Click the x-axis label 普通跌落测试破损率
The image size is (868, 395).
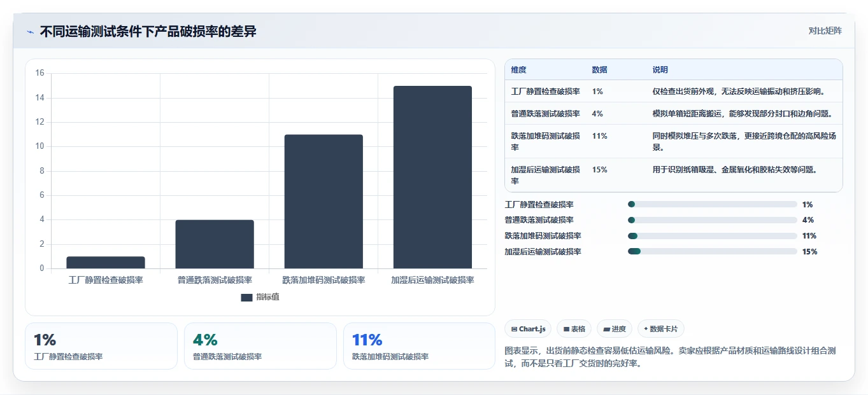(215, 280)
